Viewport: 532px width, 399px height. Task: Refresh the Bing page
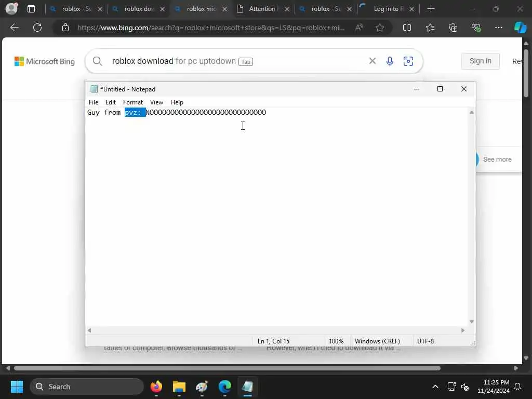point(37,28)
